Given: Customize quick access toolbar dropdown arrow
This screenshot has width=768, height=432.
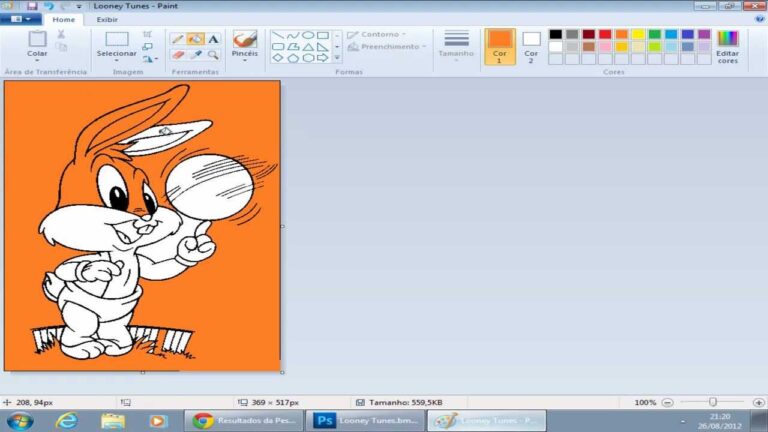Looking at the screenshot, I should pyautogui.click(x=79, y=6).
